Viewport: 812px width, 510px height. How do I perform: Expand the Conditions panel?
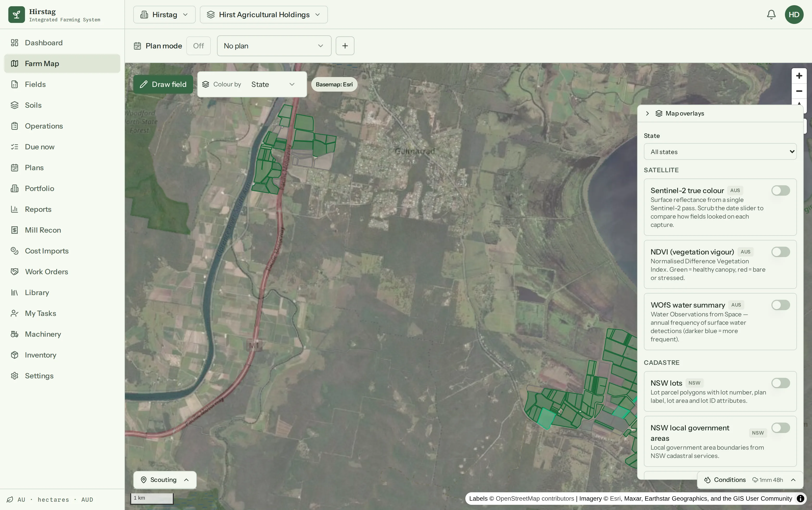(750, 480)
